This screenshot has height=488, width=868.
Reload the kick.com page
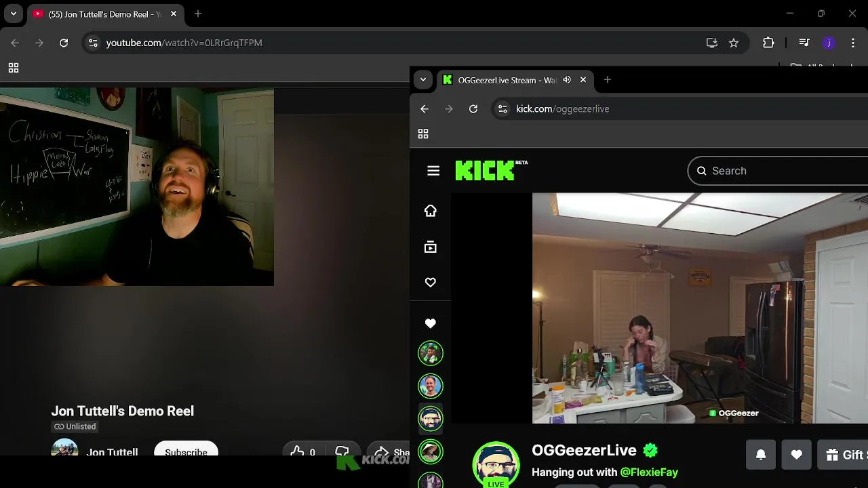(x=473, y=108)
